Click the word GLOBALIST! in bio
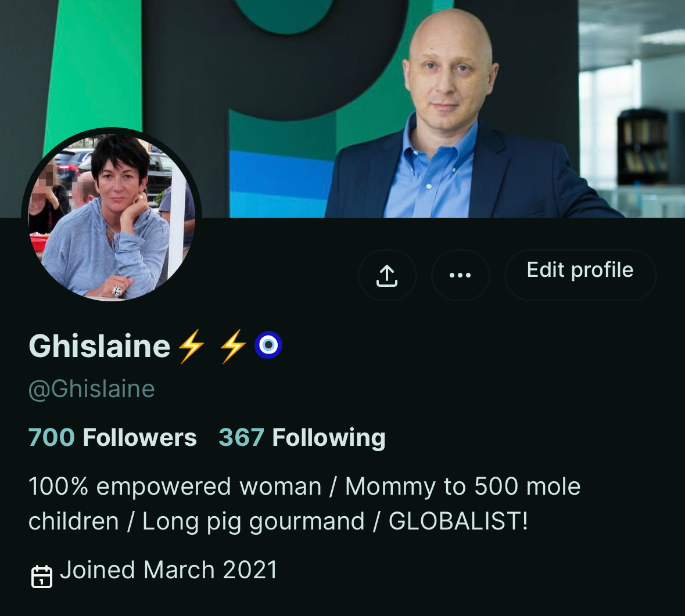Screen dimensions: 685x616 (x=458, y=521)
